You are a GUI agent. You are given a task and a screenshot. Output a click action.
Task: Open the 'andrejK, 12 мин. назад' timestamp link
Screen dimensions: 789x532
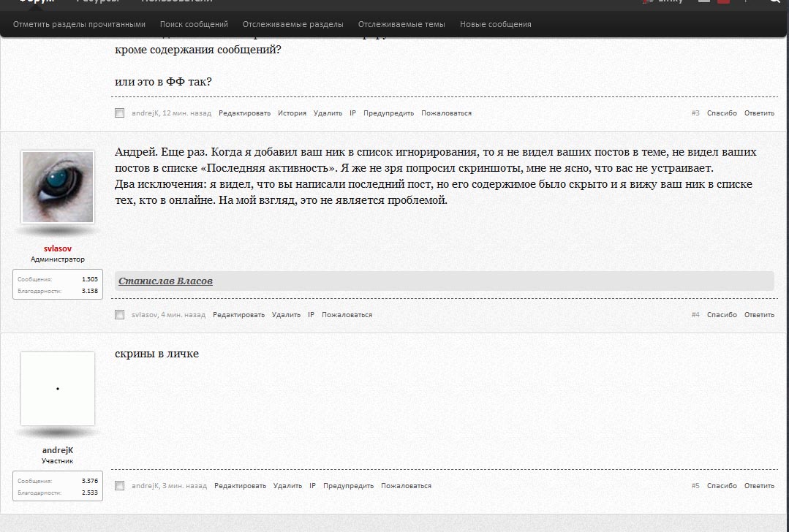(172, 113)
